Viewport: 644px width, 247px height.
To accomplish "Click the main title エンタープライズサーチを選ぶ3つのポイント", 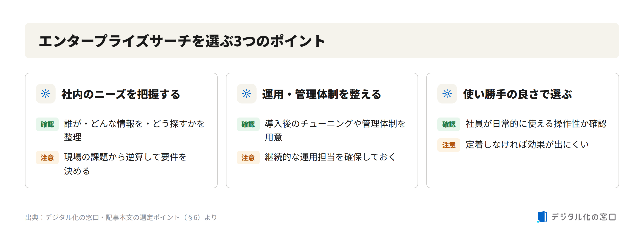I will coord(182,41).
